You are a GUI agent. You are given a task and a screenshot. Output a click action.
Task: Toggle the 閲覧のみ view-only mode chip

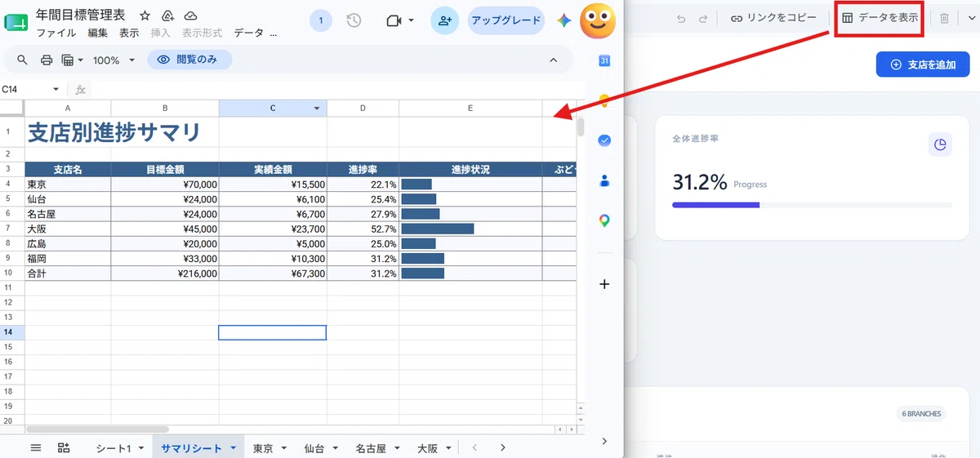tap(189, 60)
